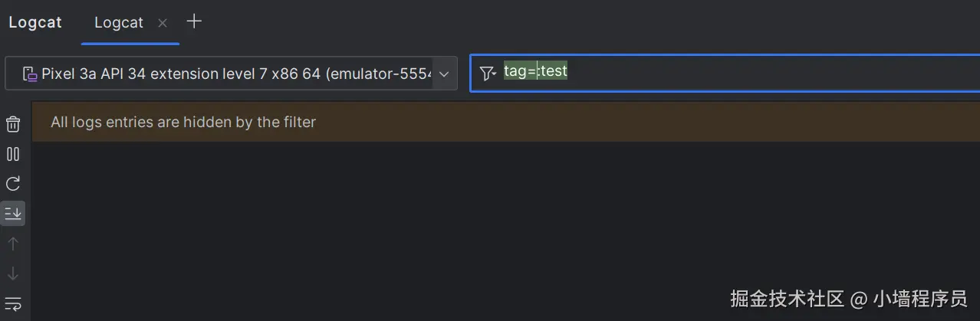980x321 pixels.
Task: Add a new Logcat tab with plus
Action: (195, 21)
